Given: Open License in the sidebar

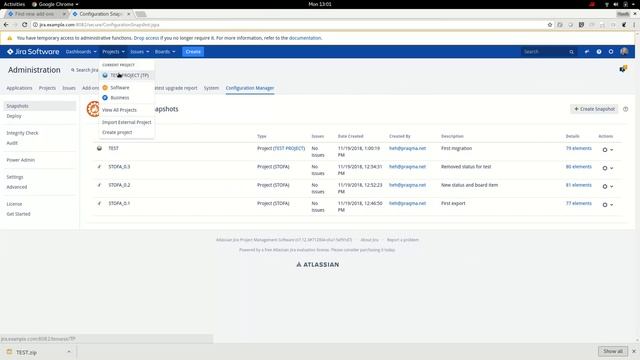Looking at the screenshot, I should click(x=14, y=204).
